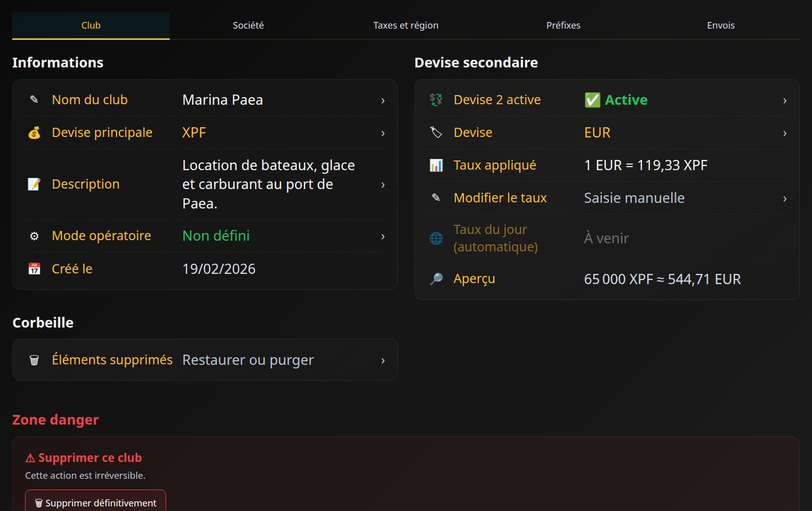Click the currency exchange icon for Devise 2 active
This screenshot has width=812, height=511.
[x=436, y=100]
